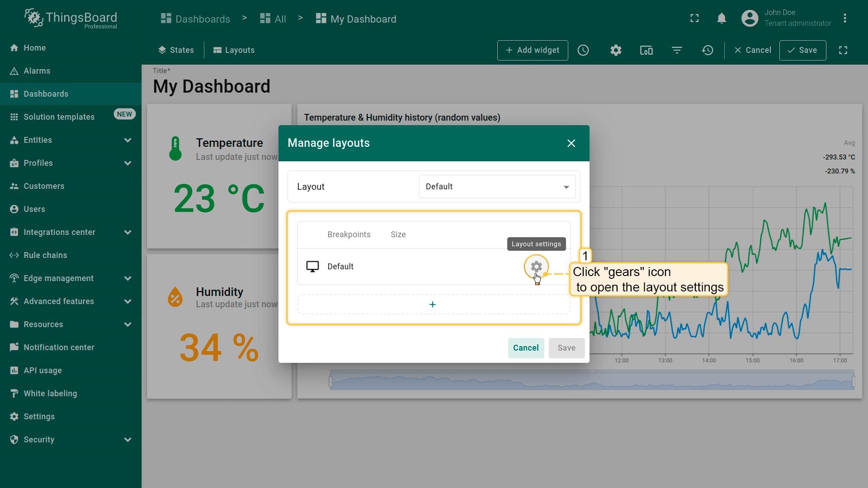The image size is (868, 488).
Task: Click Cancel in Manage layouts dialog
Action: 525,348
